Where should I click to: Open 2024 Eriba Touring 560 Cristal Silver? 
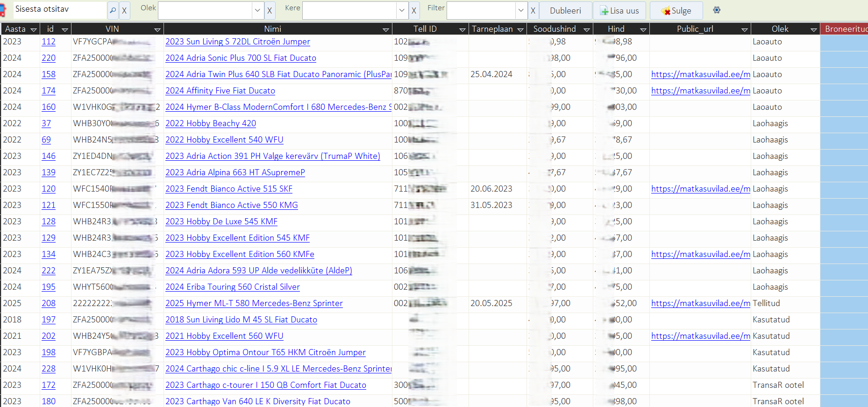point(233,287)
